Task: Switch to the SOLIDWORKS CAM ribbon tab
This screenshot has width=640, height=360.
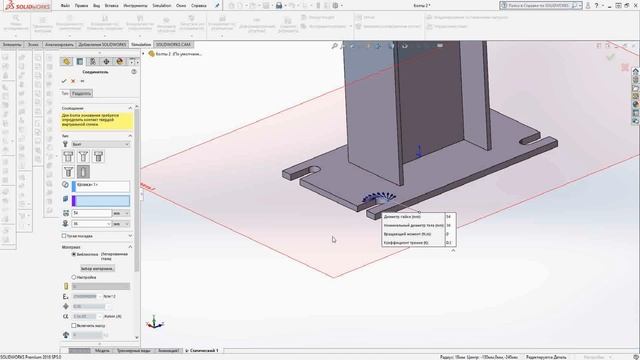Action: click(173, 44)
